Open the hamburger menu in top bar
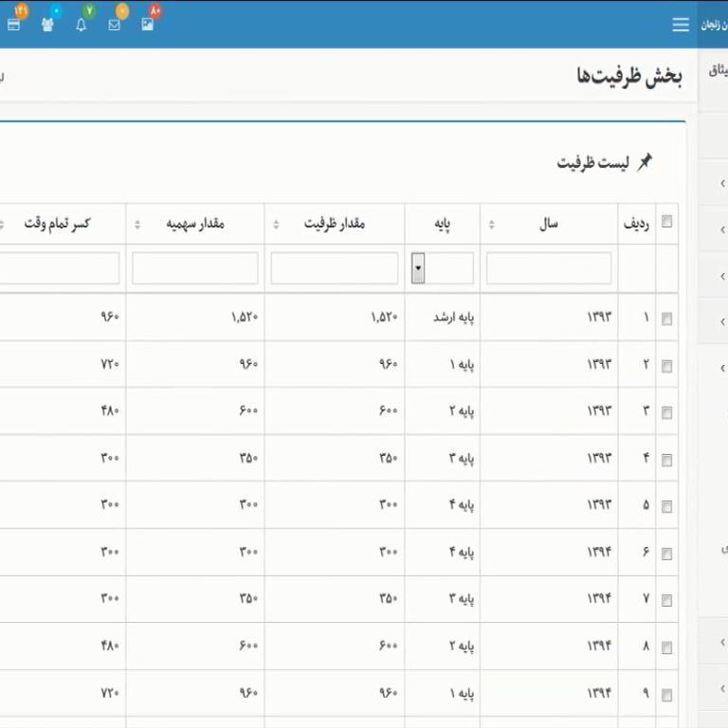This screenshot has height=728, width=728. pos(680,25)
